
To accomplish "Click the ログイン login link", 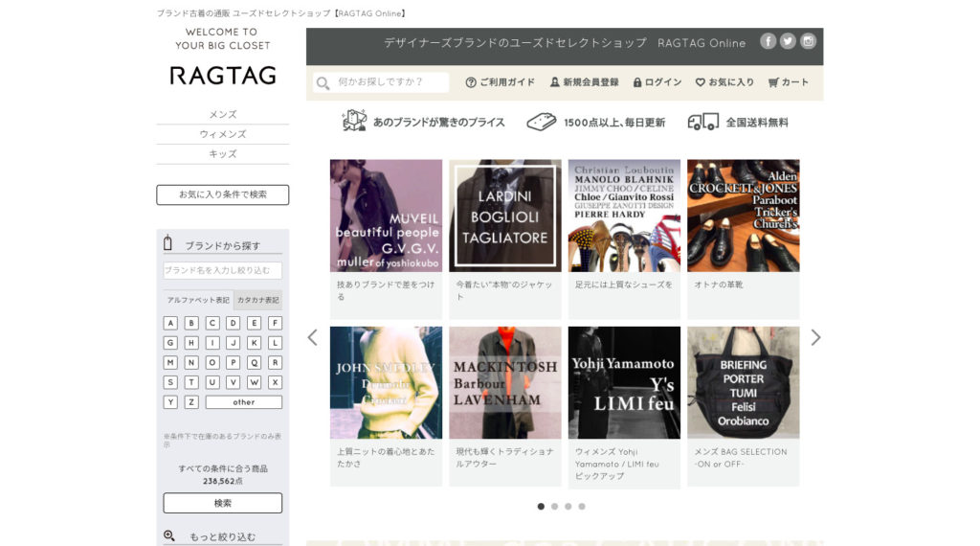I will point(657,82).
